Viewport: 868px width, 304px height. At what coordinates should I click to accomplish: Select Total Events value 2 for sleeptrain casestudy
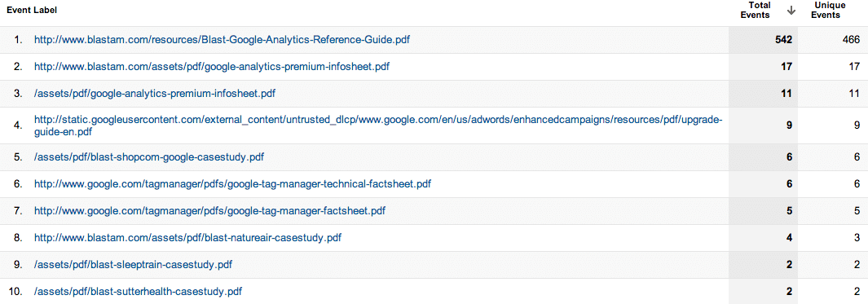pyautogui.click(x=790, y=265)
